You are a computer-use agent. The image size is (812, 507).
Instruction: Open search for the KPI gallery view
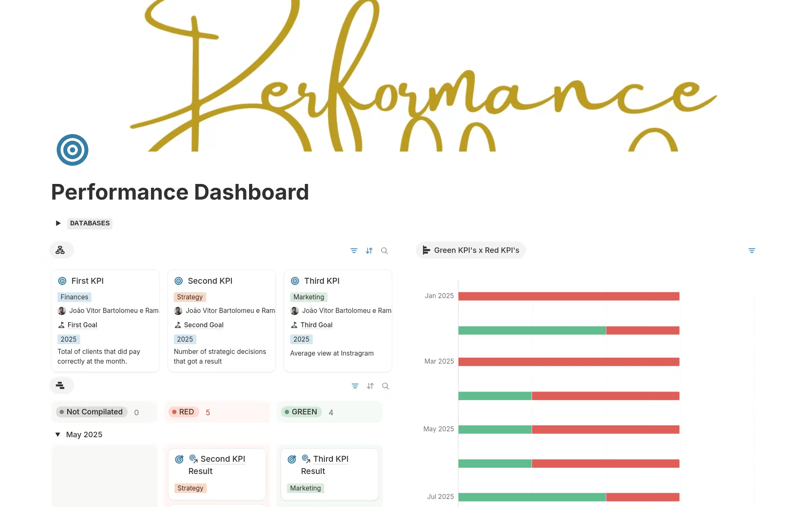[x=384, y=250]
